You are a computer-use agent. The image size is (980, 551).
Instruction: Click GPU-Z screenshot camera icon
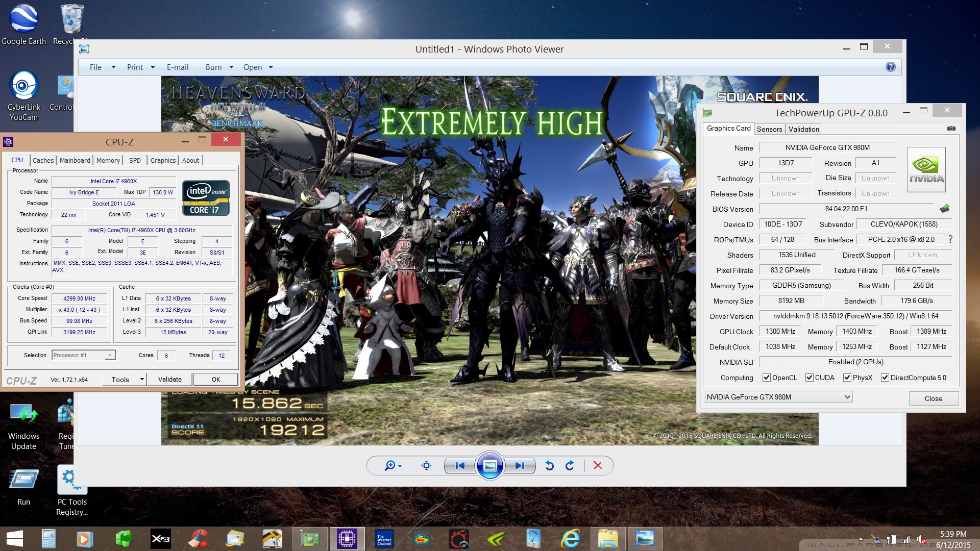point(951,129)
